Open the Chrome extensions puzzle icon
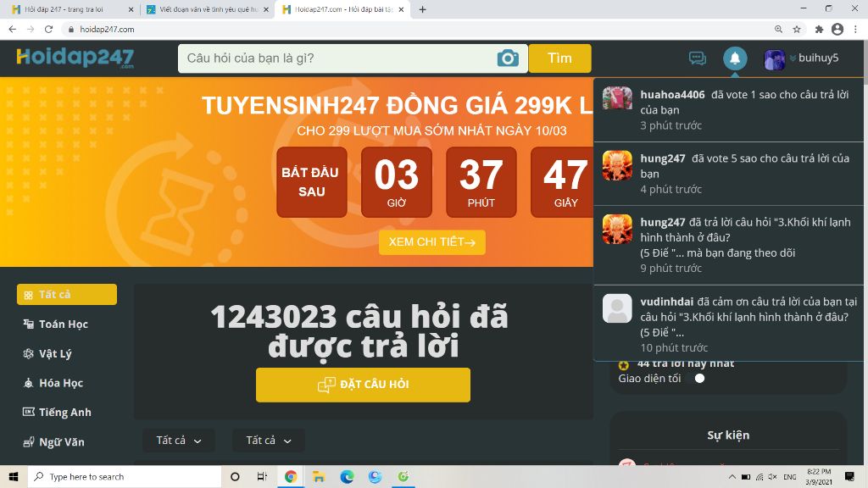The image size is (868, 488). pyautogui.click(x=819, y=30)
